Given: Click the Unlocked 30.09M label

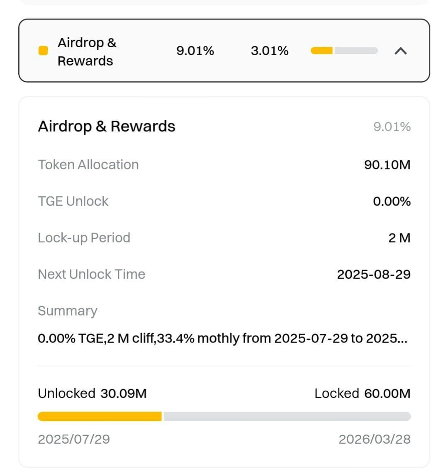Looking at the screenshot, I should [x=92, y=393].
